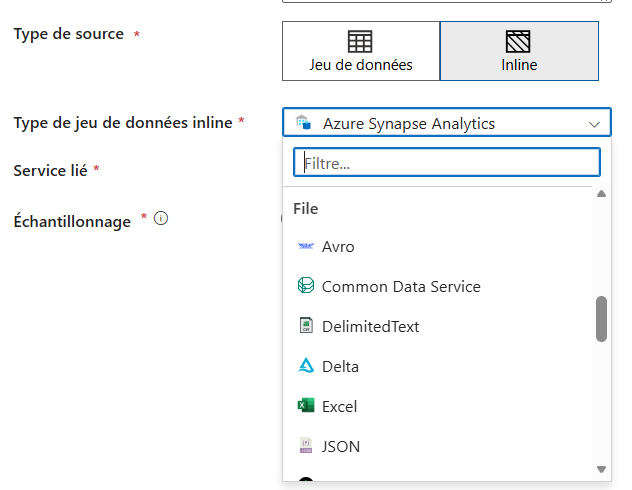
Task: Click the table grid icon for dataset
Action: (360, 41)
